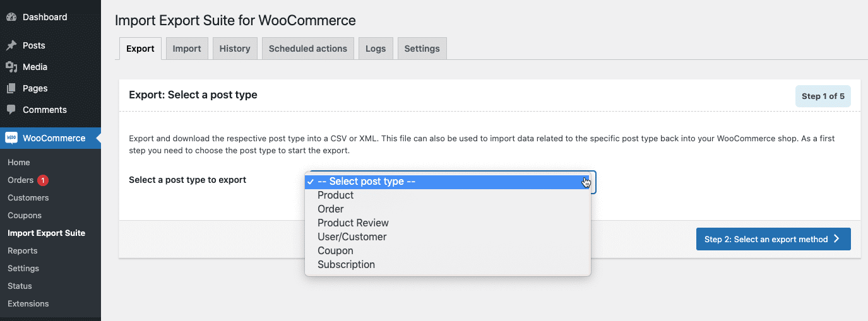868x321 pixels.
Task: Select the Coupon dropdown option
Action: coord(335,251)
